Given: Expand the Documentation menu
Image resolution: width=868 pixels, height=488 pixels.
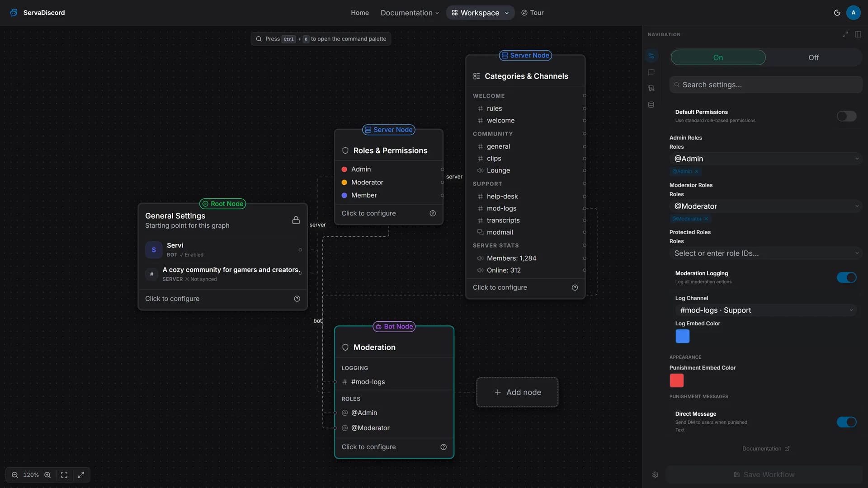Looking at the screenshot, I should (x=410, y=13).
